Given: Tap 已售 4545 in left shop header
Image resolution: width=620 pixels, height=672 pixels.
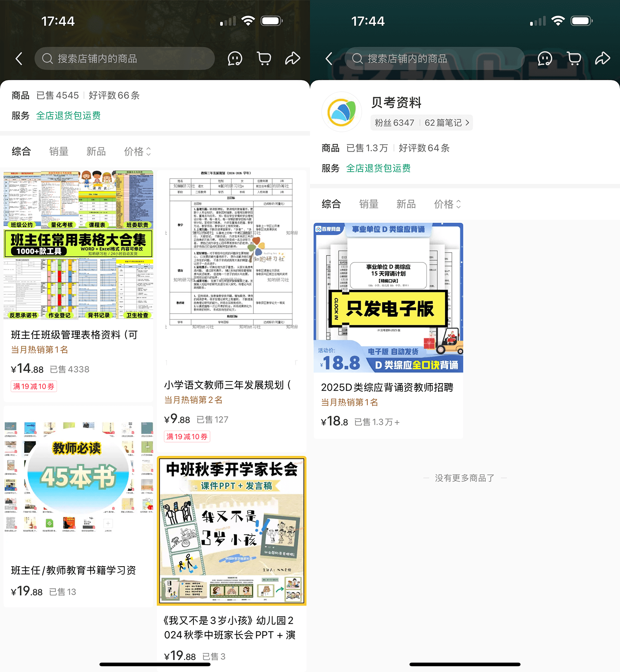Looking at the screenshot, I should [57, 95].
